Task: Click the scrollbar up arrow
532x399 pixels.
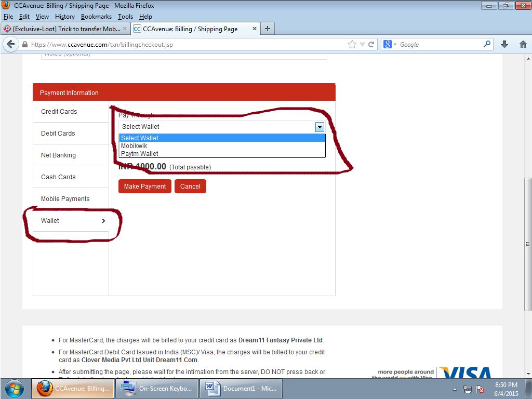Action: [x=528, y=58]
